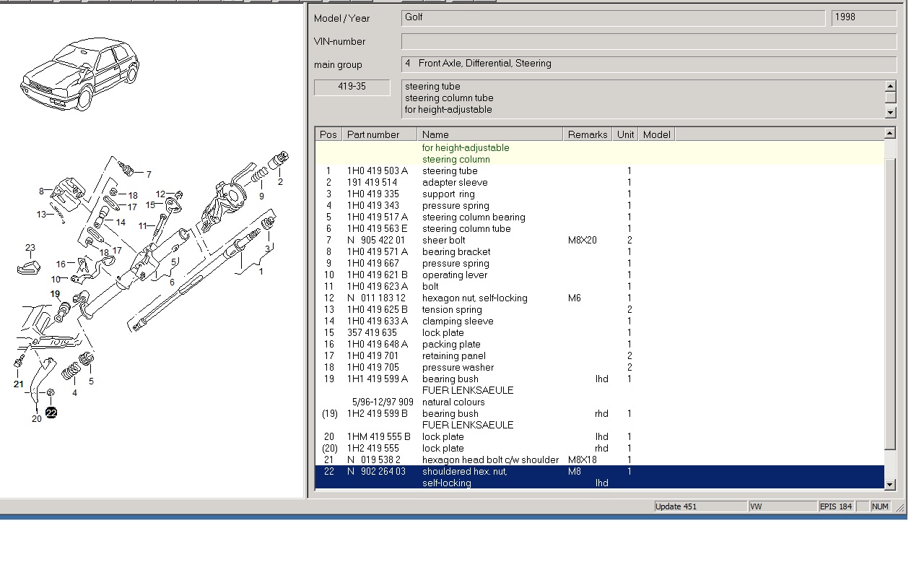Select highlighted callout 22 in the diagram
This screenshot has width=924, height=578.
[51, 413]
